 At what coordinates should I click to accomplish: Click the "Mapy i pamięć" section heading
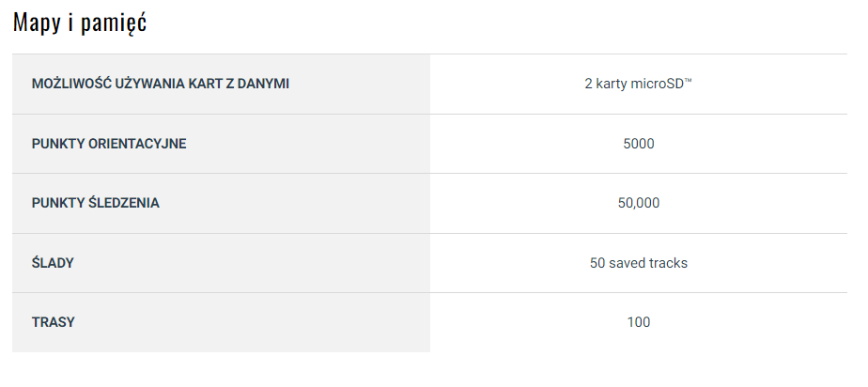(79, 23)
